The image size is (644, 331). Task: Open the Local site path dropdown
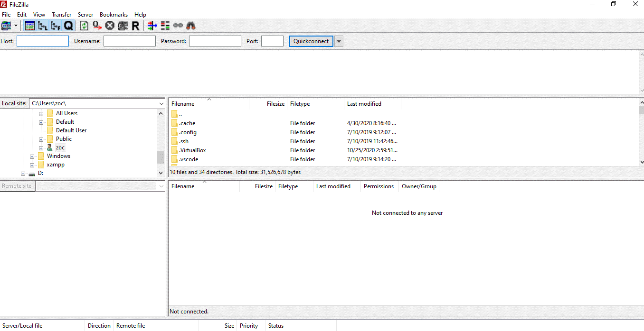point(161,103)
